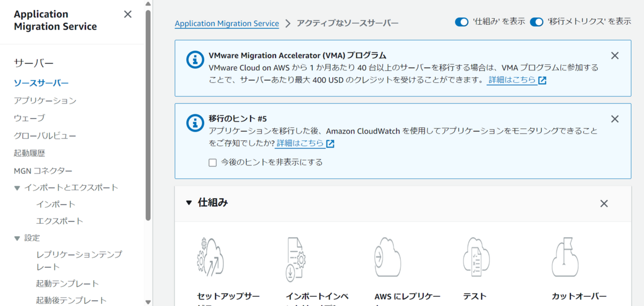Click the テスト checklist cloud icon
The height and width of the screenshot is (306, 644).
coord(477,258)
